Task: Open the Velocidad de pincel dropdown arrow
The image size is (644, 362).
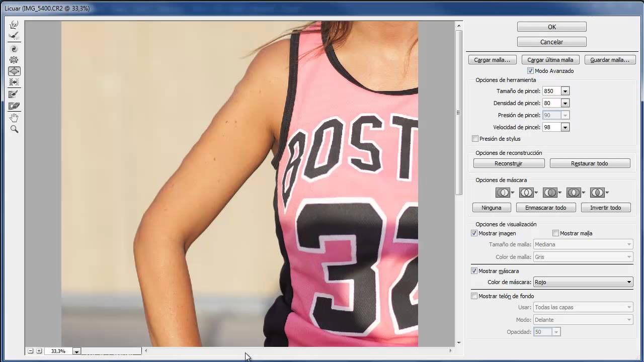Action: [565, 127]
